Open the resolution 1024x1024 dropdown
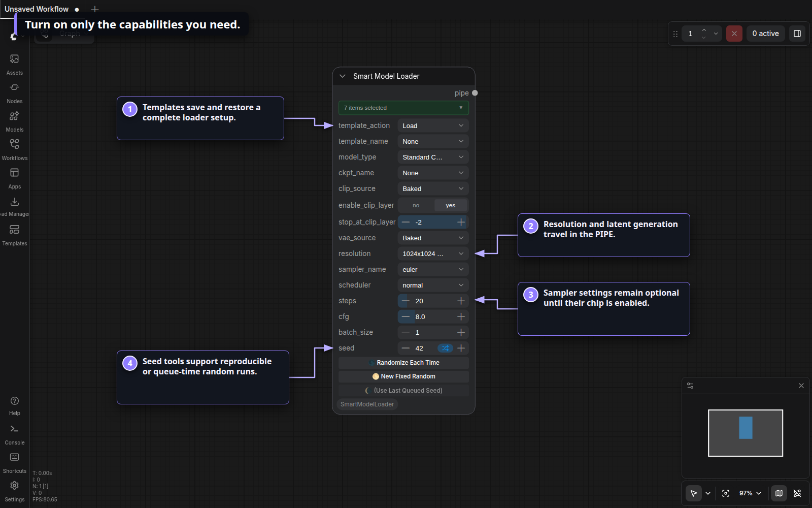 (x=433, y=253)
